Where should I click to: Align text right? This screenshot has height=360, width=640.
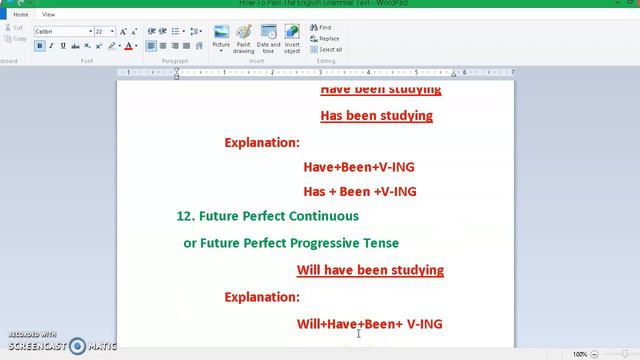(x=175, y=46)
